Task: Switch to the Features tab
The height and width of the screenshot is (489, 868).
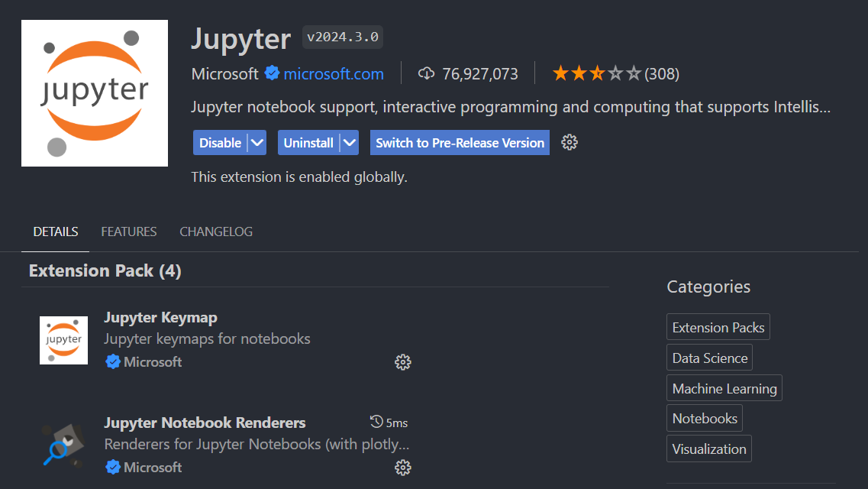Action: (x=129, y=232)
